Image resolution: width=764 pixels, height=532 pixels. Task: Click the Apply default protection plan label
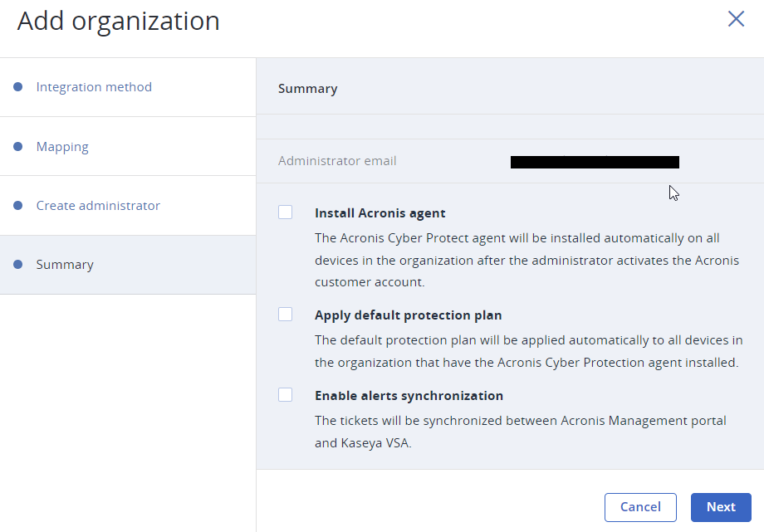pyautogui.click(x=409, y=315)
